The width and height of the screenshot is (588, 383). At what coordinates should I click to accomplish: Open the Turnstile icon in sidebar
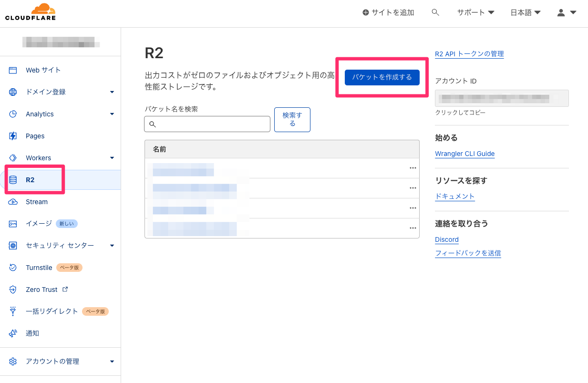tap(13, 268)
